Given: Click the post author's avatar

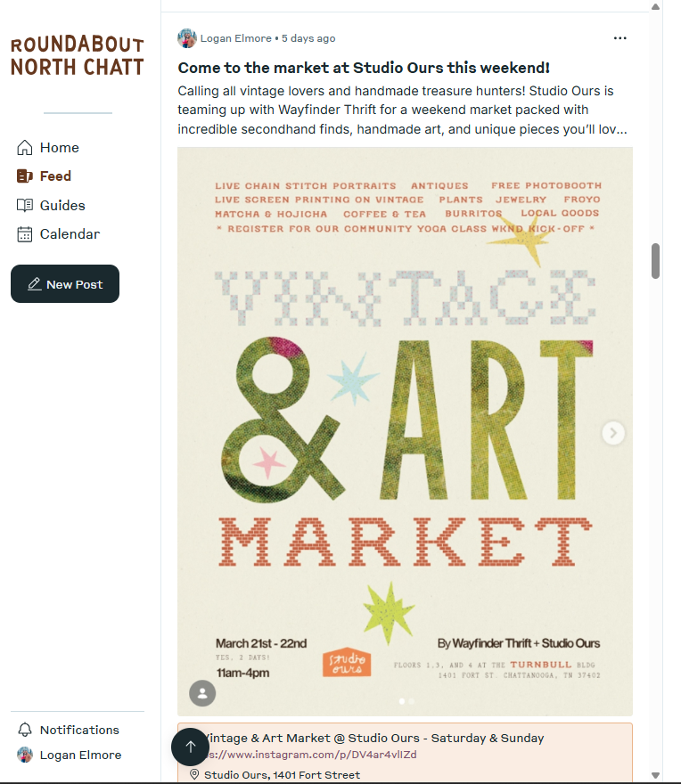Looking at the screenshot, I should [187, 38].
